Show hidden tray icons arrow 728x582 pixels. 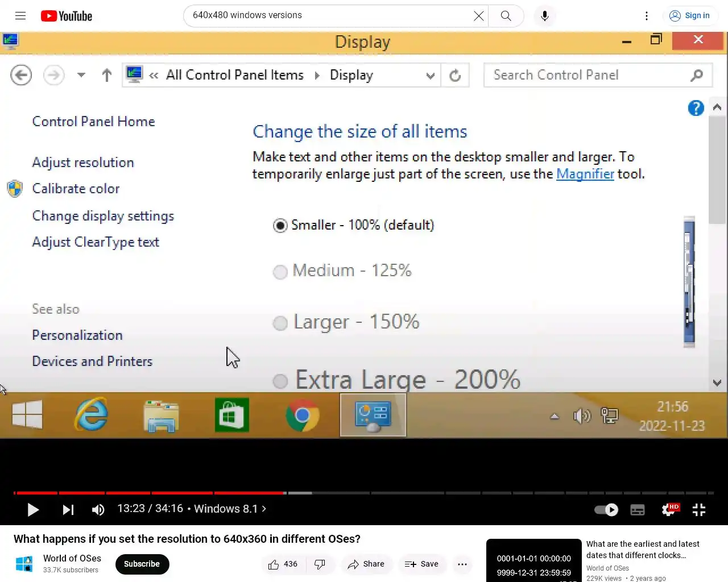coord(555,416)
